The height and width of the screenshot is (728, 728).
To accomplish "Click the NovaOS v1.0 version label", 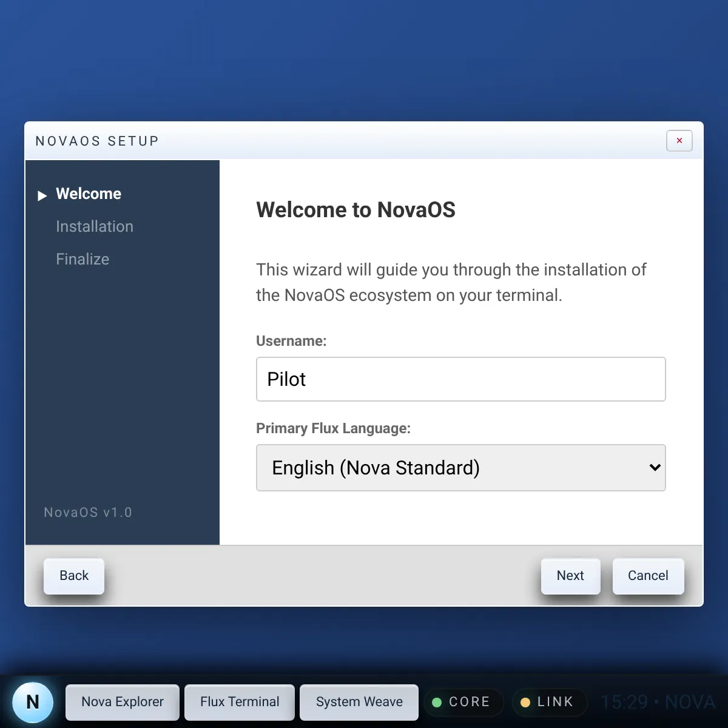I will point(88,513).
